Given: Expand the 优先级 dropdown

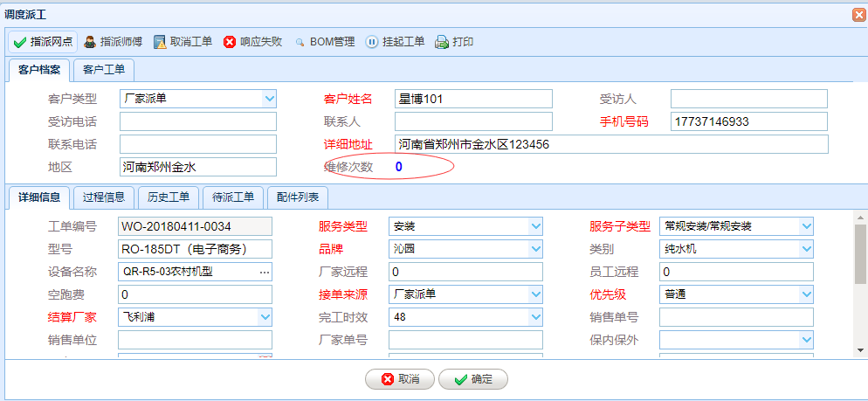Looking at the screenshot, I should tap(807, 294).
